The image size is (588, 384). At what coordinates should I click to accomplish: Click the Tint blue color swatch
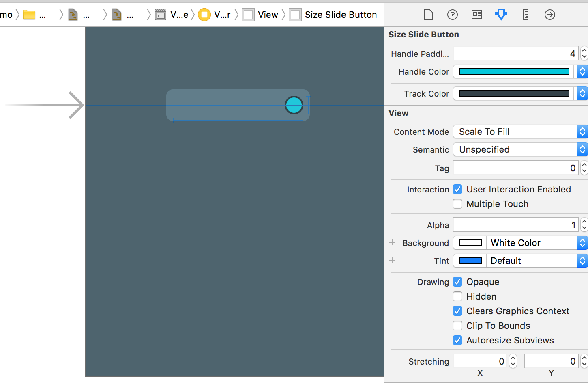pyautogui.click(x=470, y=261)
